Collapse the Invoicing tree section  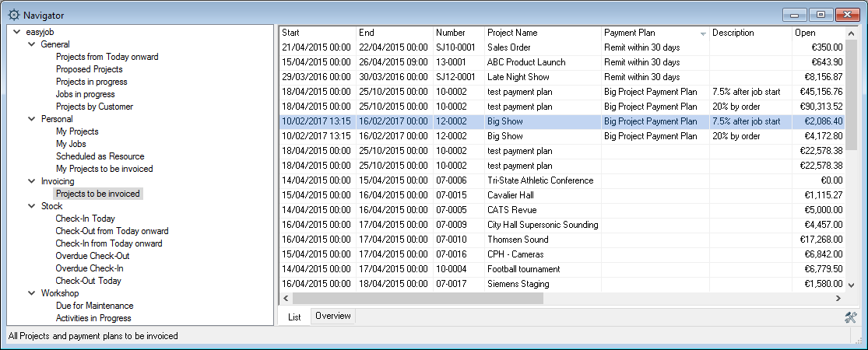[31, 181]
